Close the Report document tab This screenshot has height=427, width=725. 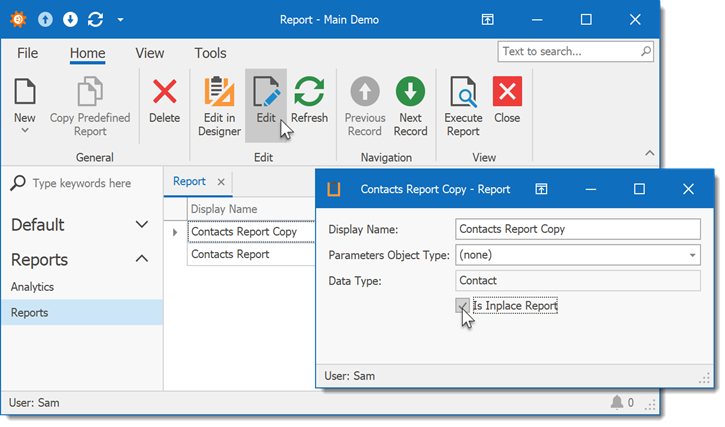point(221,182)
